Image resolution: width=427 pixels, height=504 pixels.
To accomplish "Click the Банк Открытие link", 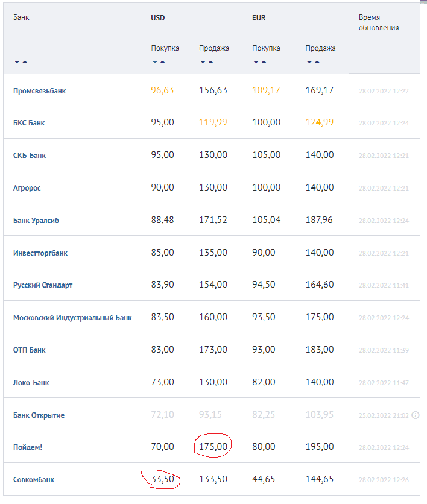I will pyautogui.click(x=39, y=415).
